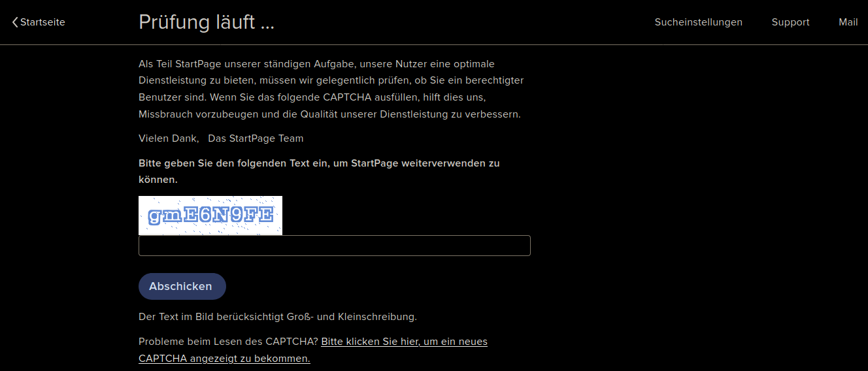Open the Support page
The height and width of the screenshot is (371, 868).
(x=790, y=22)
